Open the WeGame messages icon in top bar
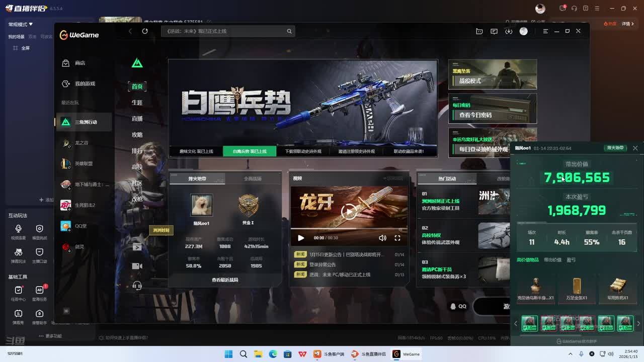This screenshot has width=644, height=362. coord(494,31)
